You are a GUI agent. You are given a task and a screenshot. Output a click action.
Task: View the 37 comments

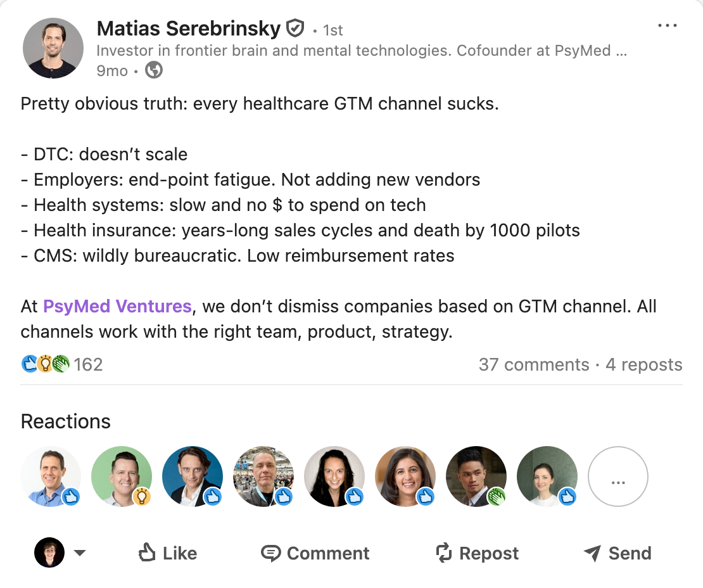(534, 365)
